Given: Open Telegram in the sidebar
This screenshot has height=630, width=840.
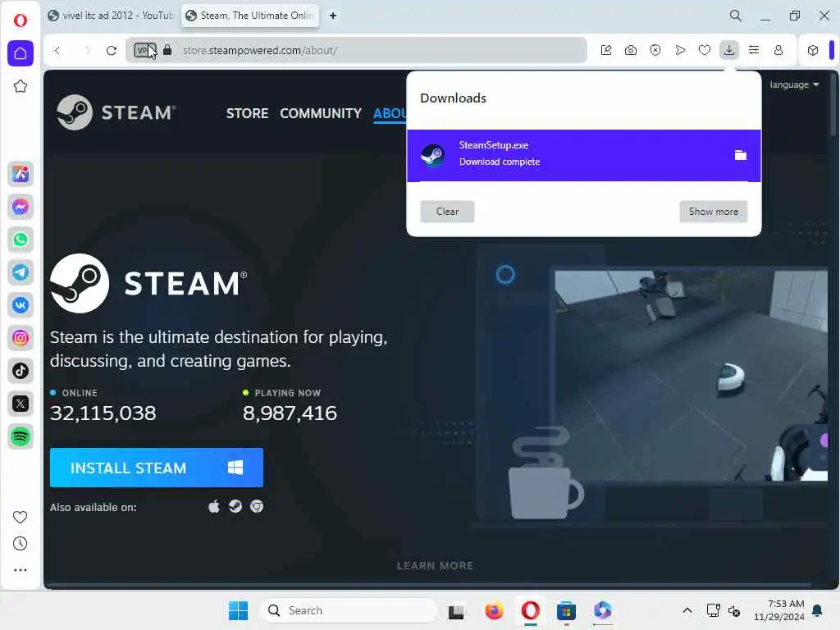Looking at the screenshot, I should click(21, 272).
